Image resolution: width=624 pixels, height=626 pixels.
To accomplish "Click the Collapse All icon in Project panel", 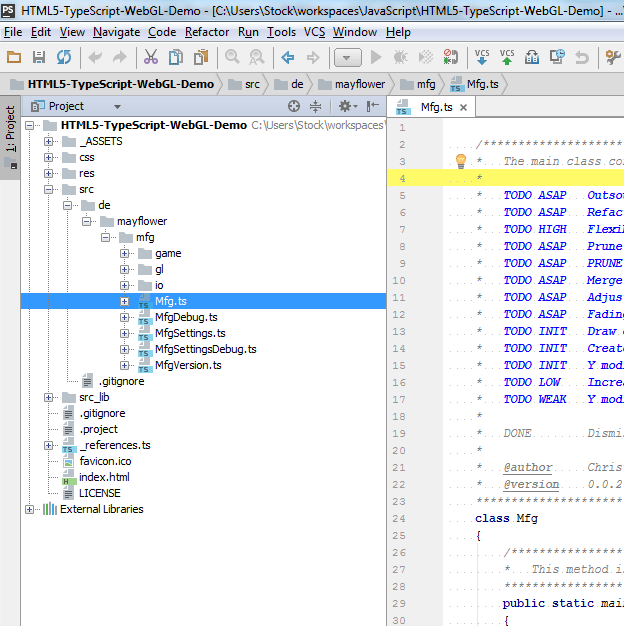I will pos(315,106).
